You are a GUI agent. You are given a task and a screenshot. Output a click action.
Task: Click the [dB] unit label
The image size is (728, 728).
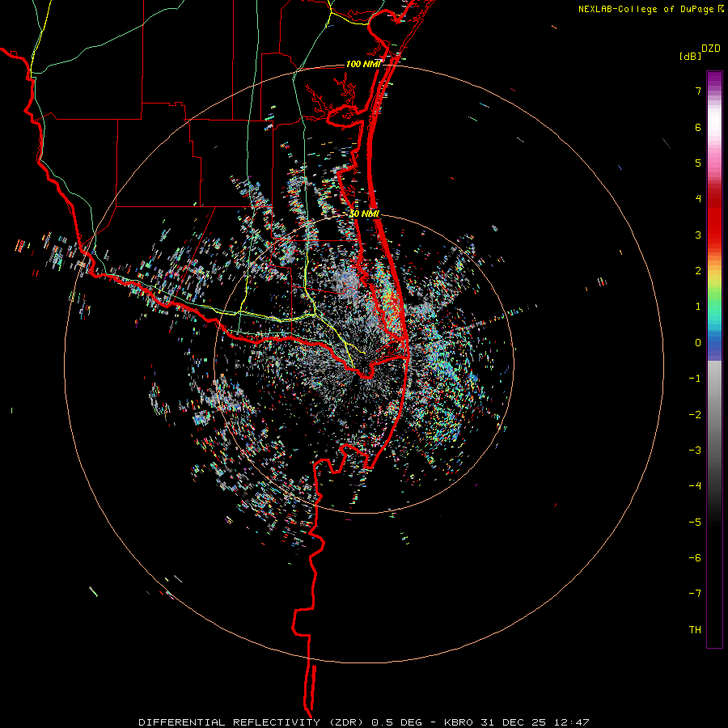coord(691,56)
